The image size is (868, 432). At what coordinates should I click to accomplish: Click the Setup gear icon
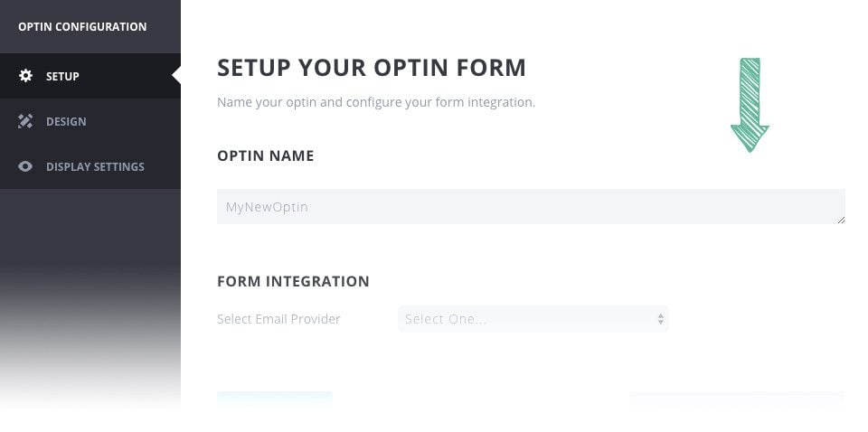coord(25,76)
